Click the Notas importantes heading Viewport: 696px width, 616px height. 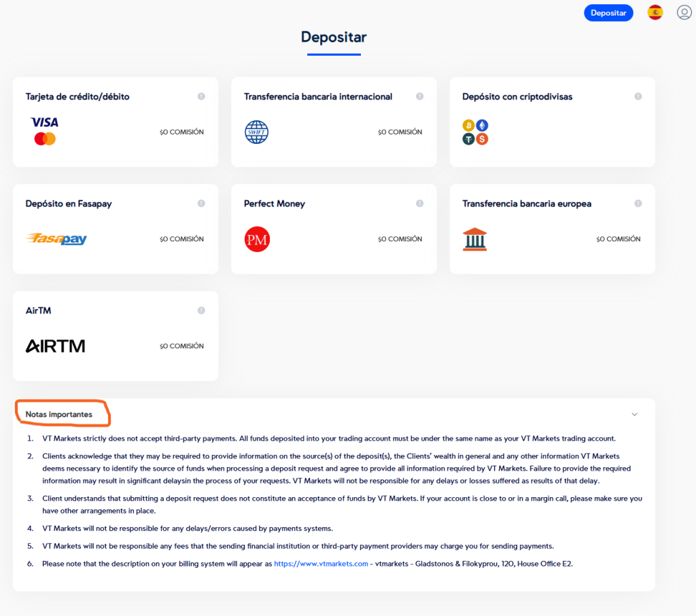click(59, 414)
